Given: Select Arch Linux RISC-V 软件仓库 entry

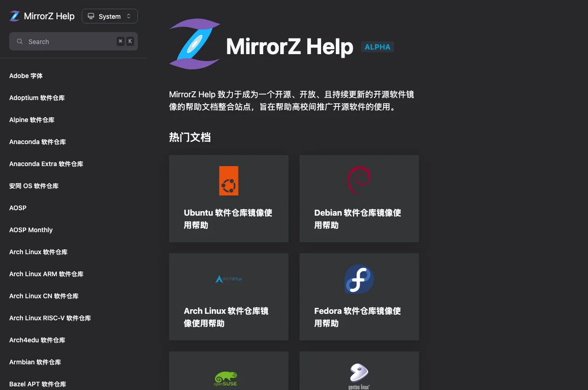Looking at the screenshot, I should pyautogui.click(x=50, y=318).
